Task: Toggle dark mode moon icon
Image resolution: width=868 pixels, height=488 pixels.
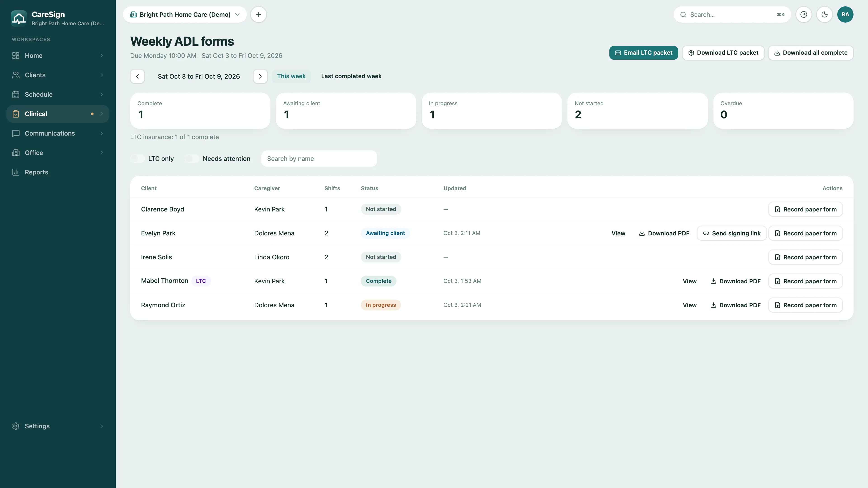Action: 825,14
